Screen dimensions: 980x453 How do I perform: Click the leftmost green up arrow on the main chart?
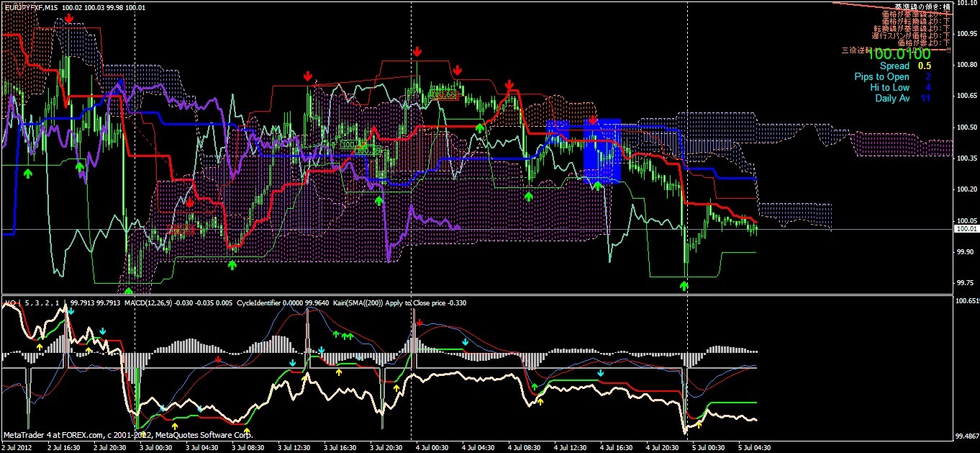[28, 173]
